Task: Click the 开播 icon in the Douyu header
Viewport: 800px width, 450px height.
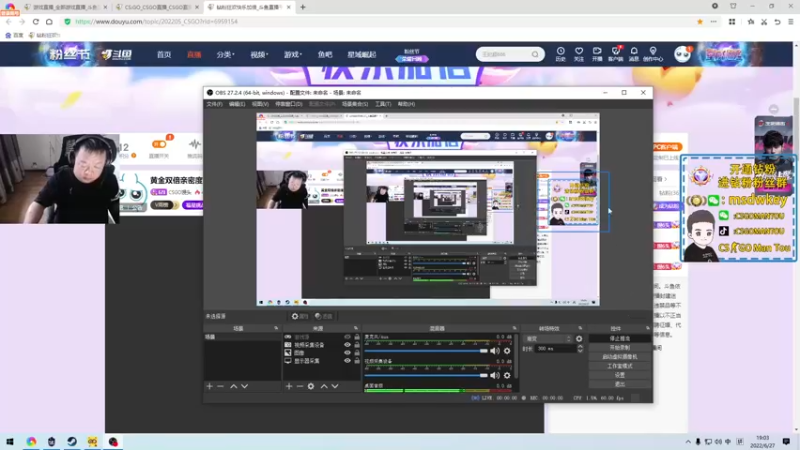Action: (597, 54)
